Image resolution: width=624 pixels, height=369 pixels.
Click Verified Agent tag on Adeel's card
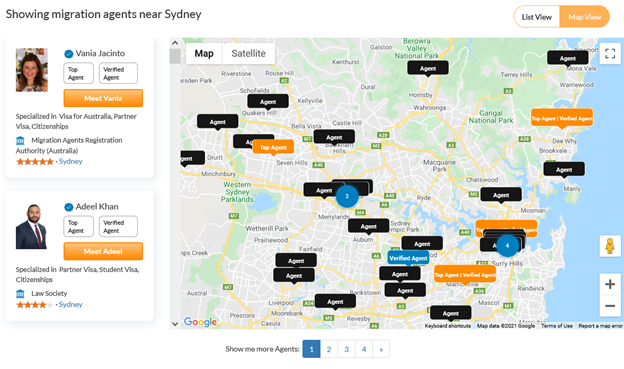(x=118, y=226)
